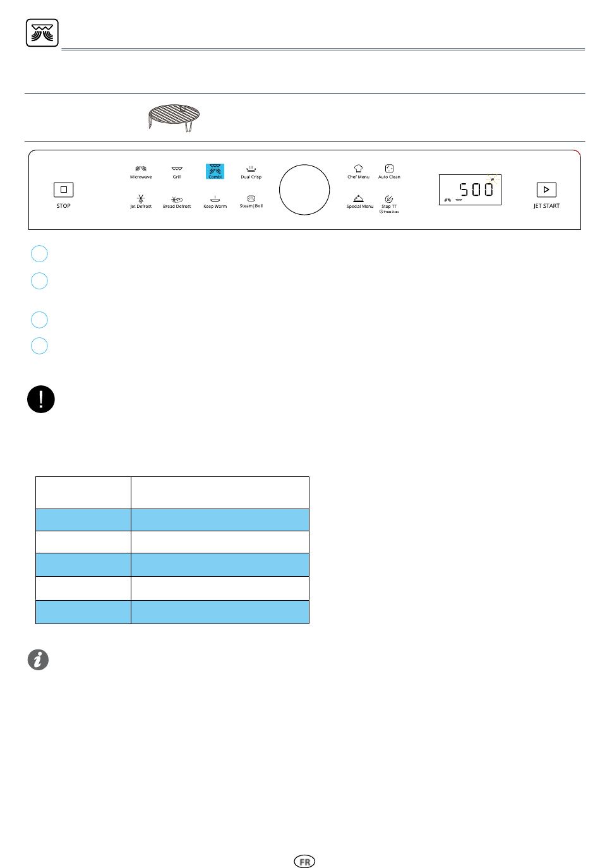Activate the Jet Defrost icon
Screen dimensions: 600x868
(141, 198)
